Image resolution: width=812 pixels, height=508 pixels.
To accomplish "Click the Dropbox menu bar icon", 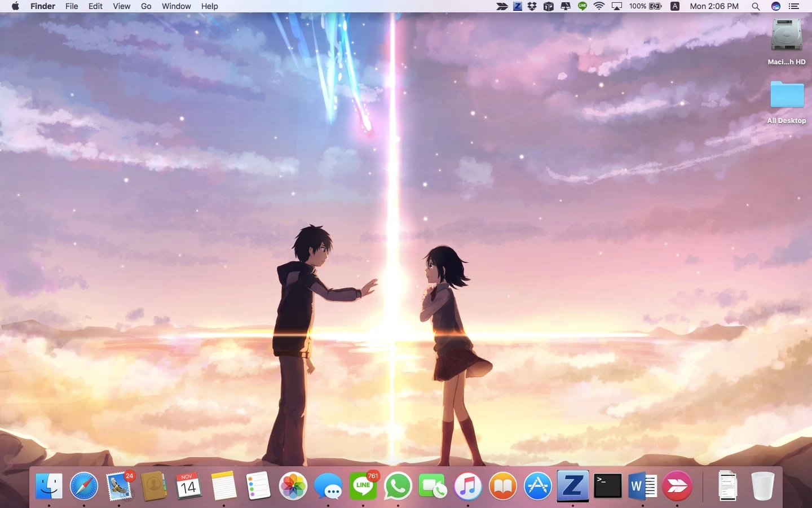I will tap(532, 6).
